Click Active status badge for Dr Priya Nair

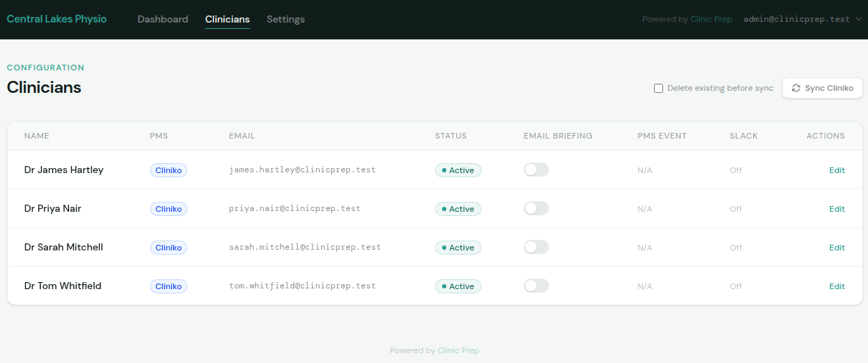click(458, 209)
